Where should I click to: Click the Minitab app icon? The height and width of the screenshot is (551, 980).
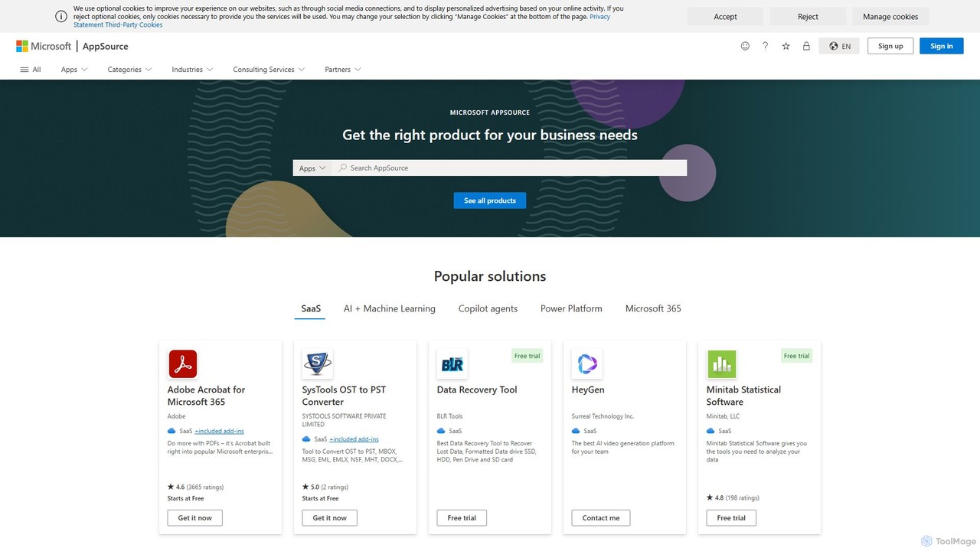(x=721, y=364)
